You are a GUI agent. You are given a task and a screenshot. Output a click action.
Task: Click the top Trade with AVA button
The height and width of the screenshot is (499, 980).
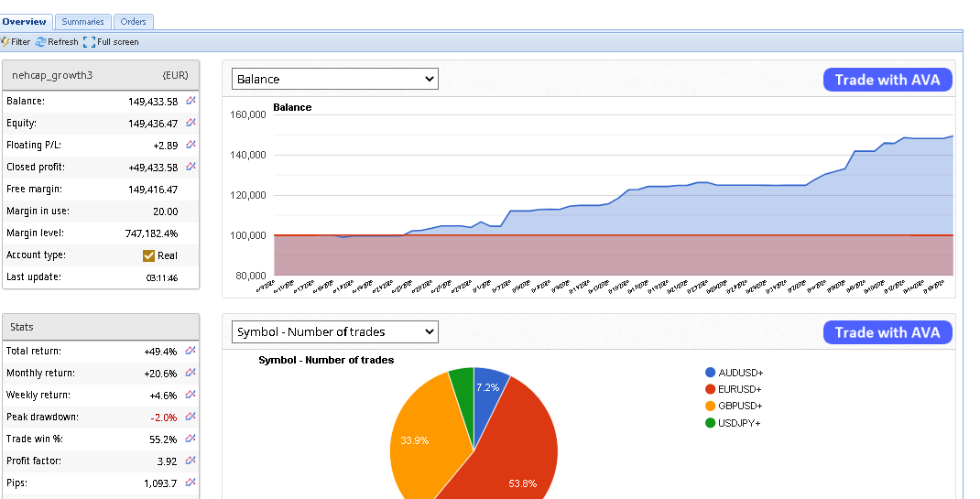[x=887, y=80]
